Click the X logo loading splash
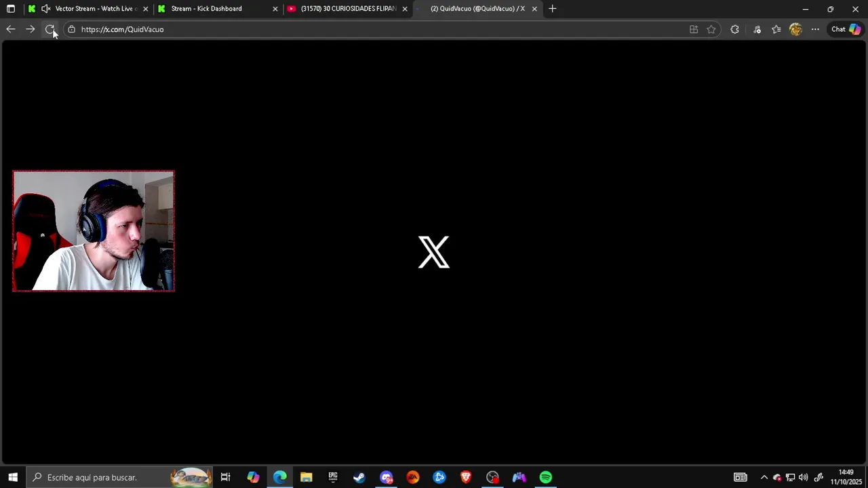 click(x=434, y=252)
